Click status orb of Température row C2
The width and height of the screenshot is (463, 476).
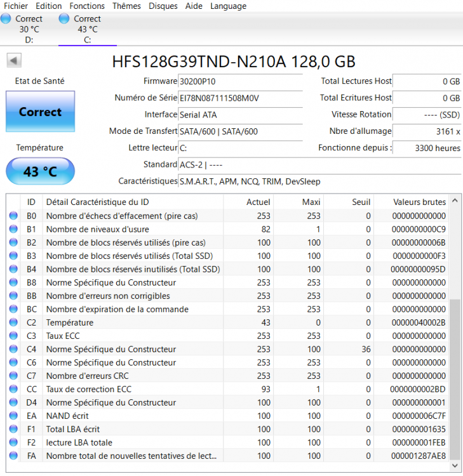coord(14,322)
